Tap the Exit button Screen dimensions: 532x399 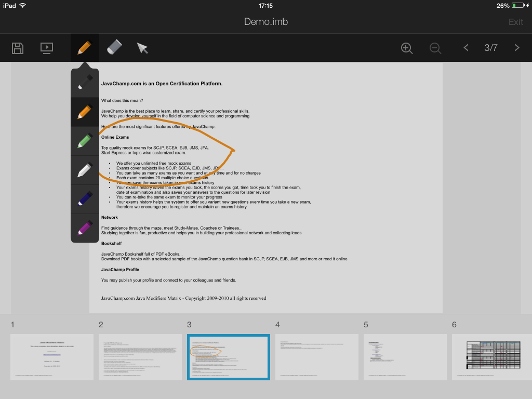tap(516, 22)
